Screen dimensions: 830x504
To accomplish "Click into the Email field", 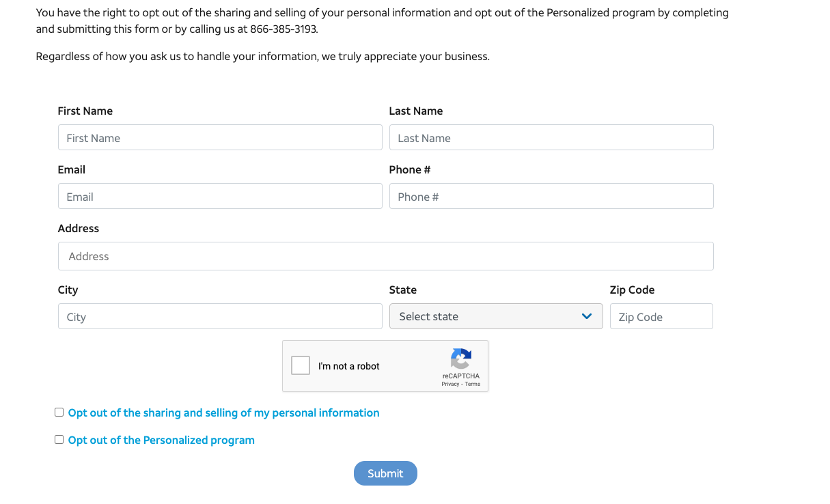I will (220, 196).
